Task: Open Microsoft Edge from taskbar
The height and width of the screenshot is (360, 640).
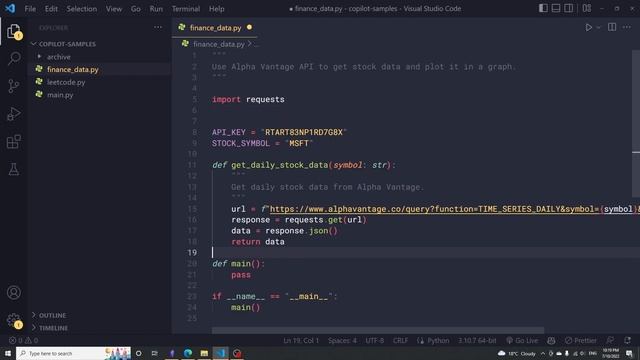Action: pyautogui.click(x=188, y=353)
